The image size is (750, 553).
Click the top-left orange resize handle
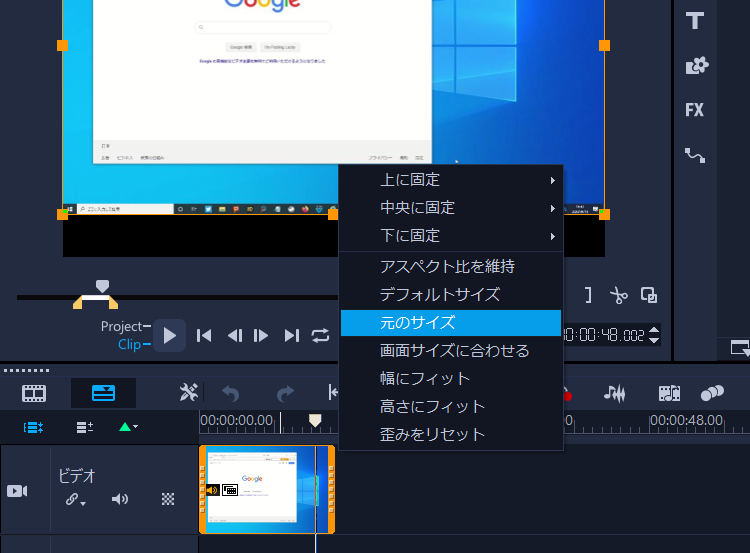(x=62, y=45)
